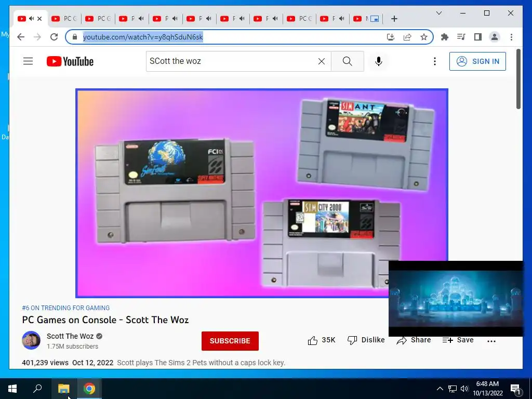Image resolution: width=532 pixels, height=399 pixels.
Task: Open Windows taskbar search
Action: coord(37,389)
